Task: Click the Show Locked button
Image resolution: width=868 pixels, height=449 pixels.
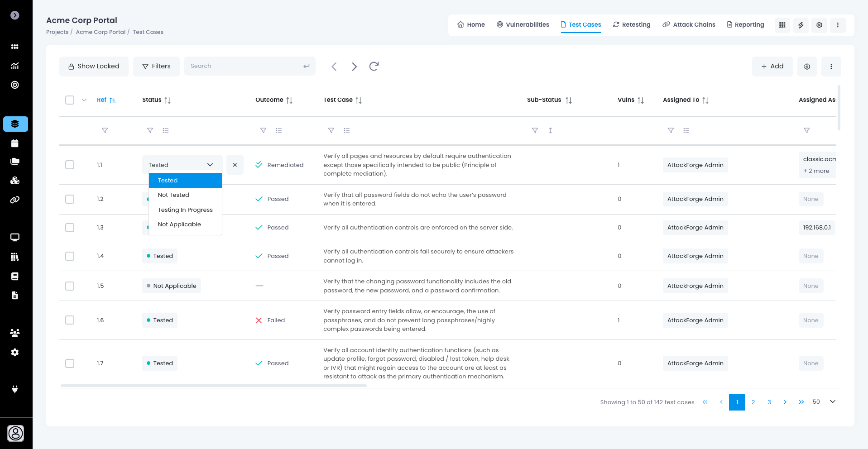Action: pos(94,67)
